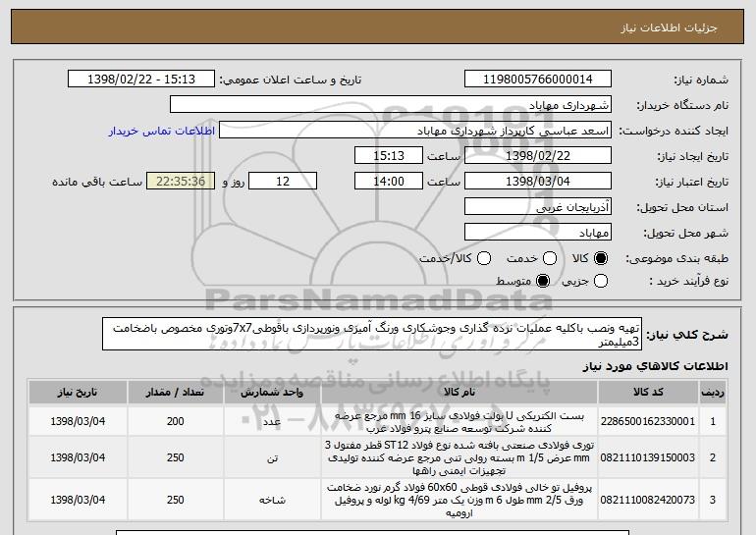Click the creation date field 1398/02/22
This screenshot has height=535, width=756.
[538, 156]
